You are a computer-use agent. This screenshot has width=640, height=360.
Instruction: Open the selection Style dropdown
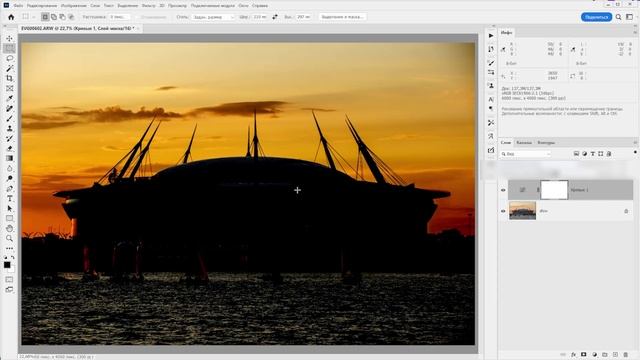pos(213,17)
